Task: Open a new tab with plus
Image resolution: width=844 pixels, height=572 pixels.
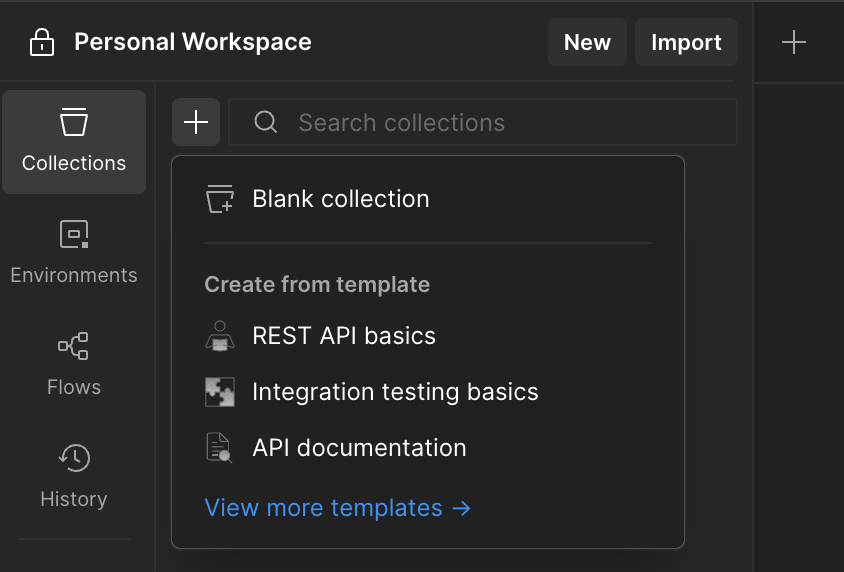Action: pyautogui.click(x=794, y=42)
